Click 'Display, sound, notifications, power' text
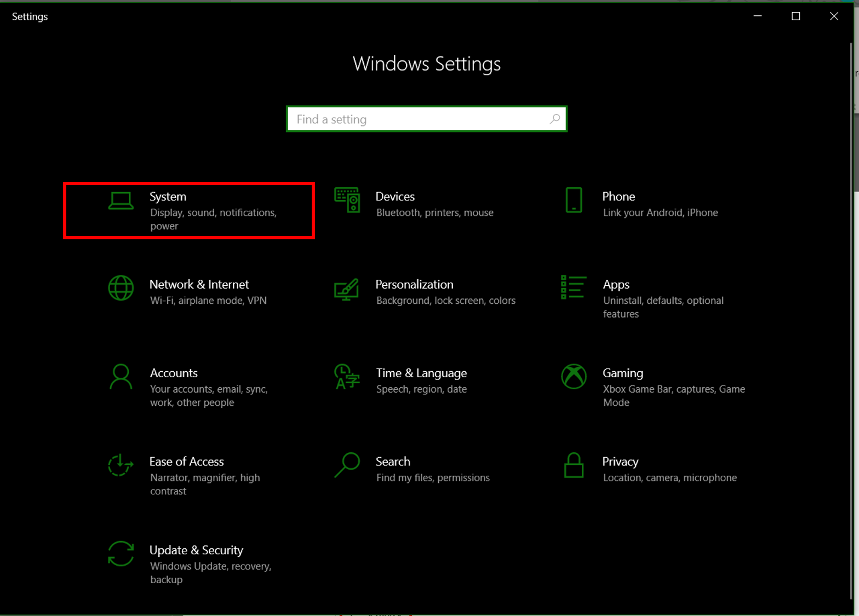 [214, 220]
